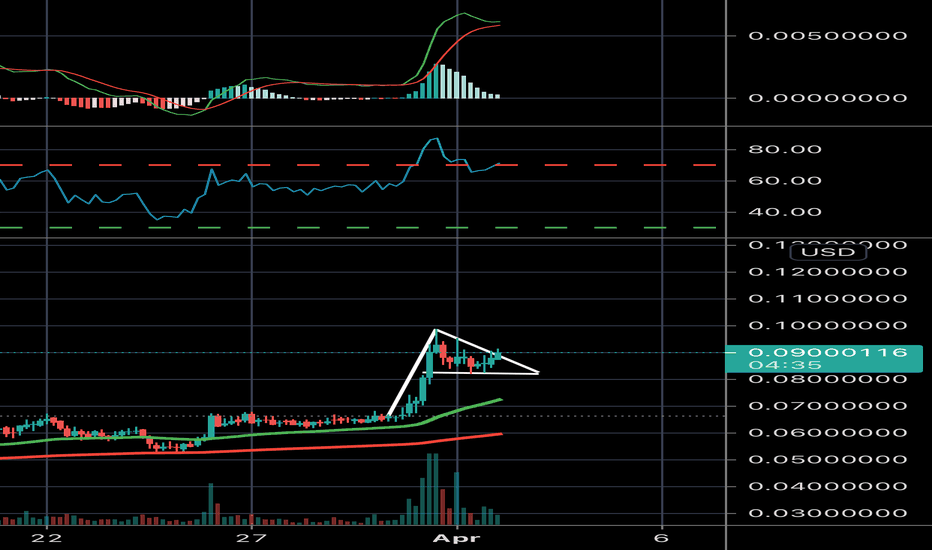Screen dimensions: 932x550
Task: Click the MACD scale value 0.00500000
Action: click(x=827, y=36)
